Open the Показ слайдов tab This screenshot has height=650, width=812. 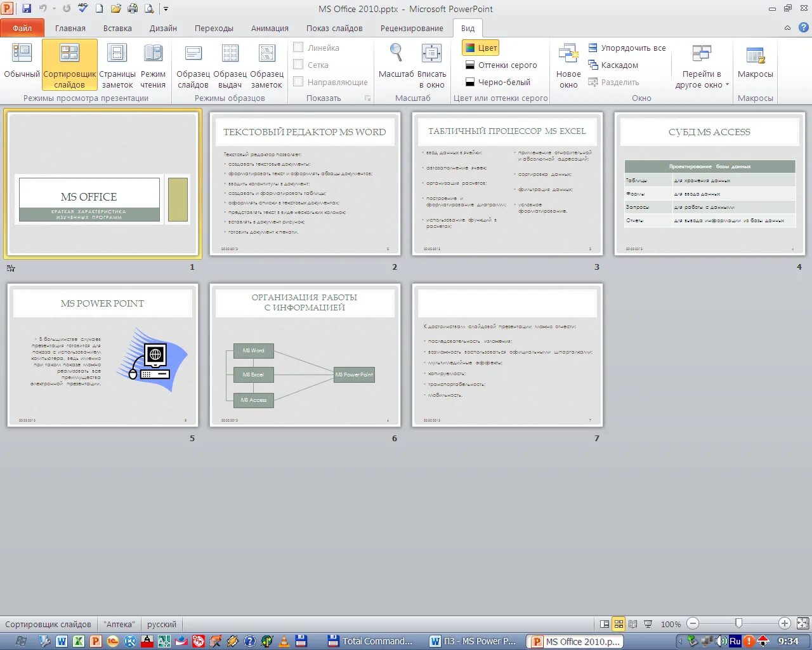tap(334, 28)
